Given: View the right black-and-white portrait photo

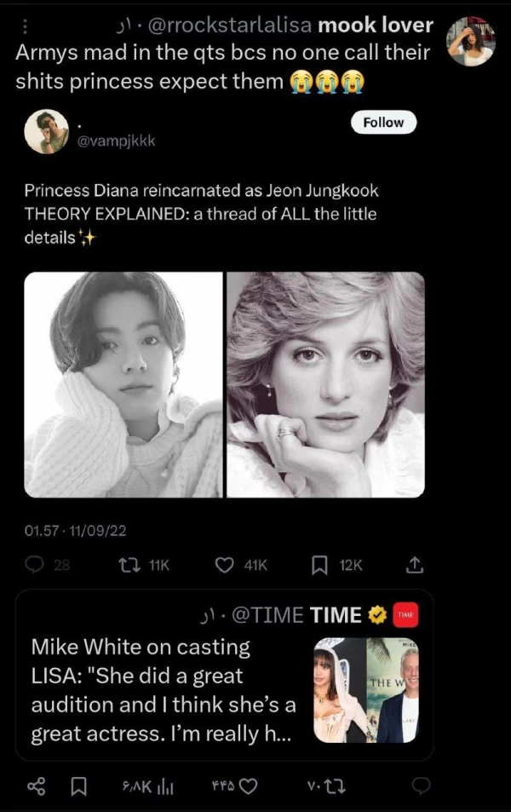Looking at the screenshot, I should click(325, 384).
